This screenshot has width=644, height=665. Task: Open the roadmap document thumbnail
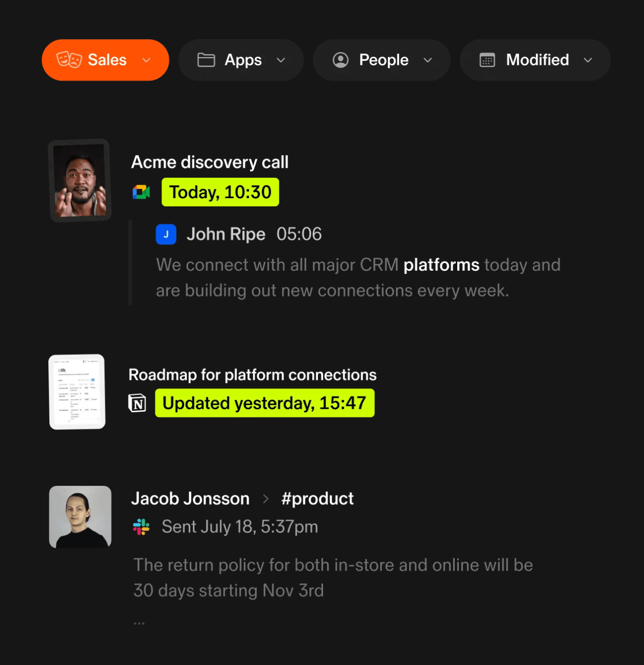click(x=77, y=392)
